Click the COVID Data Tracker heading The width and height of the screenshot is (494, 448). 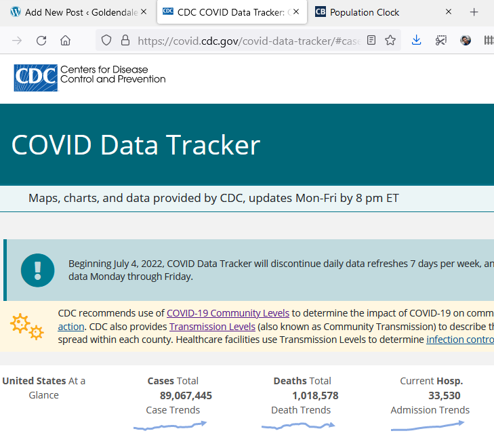click(x=136, y=144)
